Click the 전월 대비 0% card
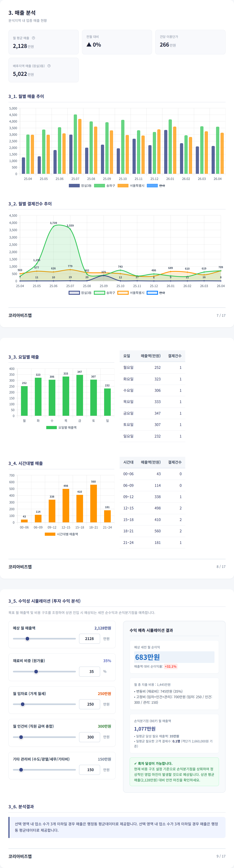Image resolution: width=234 pixels, height=868 pixels. coord(117,42)
